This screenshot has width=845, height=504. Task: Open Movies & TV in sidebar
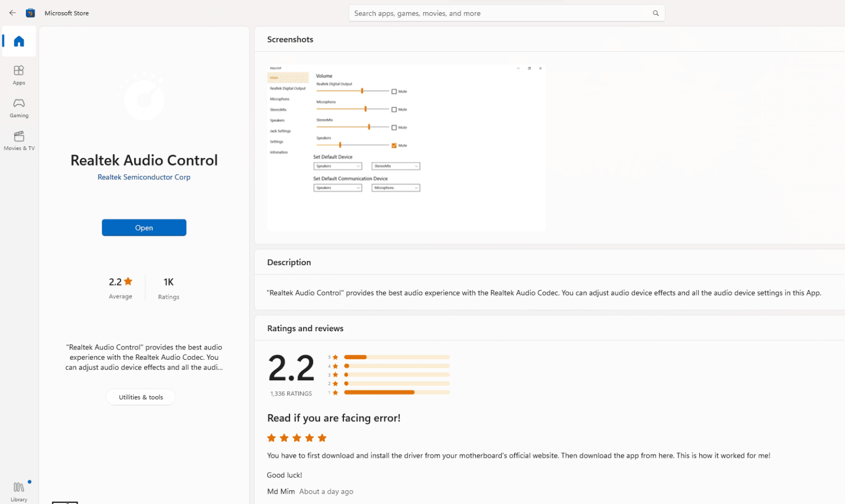tap(19, 140)
